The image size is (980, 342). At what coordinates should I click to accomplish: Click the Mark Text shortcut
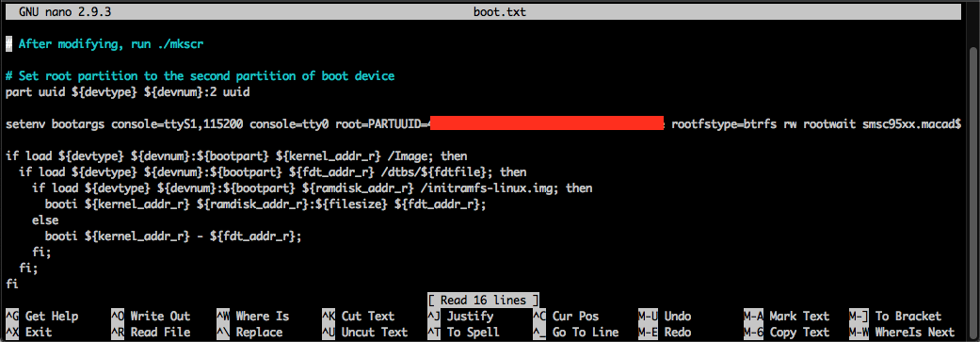[x=787, y=317]
